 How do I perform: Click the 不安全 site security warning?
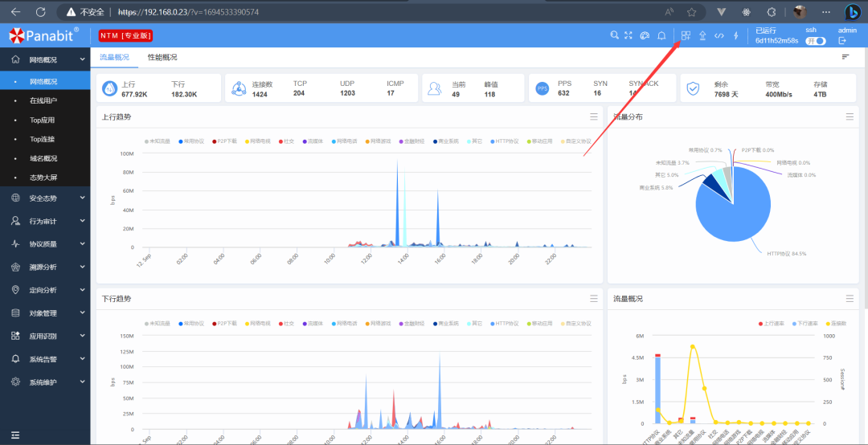tap(86, 11)
